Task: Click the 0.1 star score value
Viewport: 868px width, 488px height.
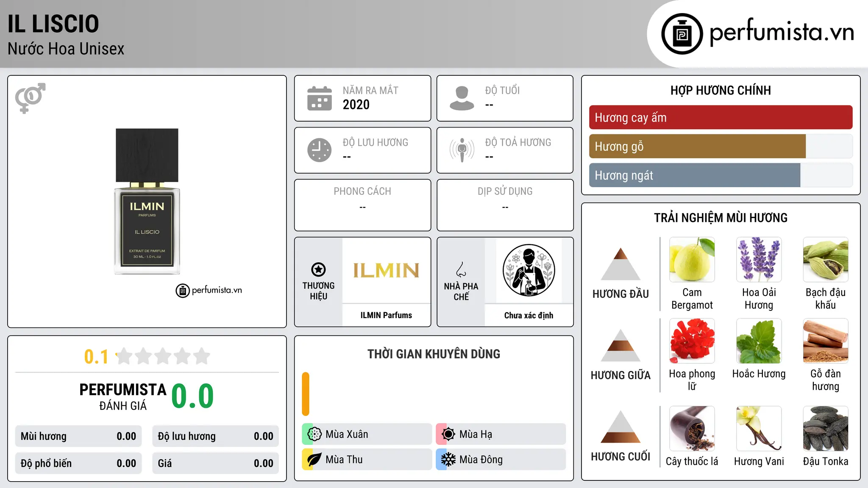Action: click(96, 357)
